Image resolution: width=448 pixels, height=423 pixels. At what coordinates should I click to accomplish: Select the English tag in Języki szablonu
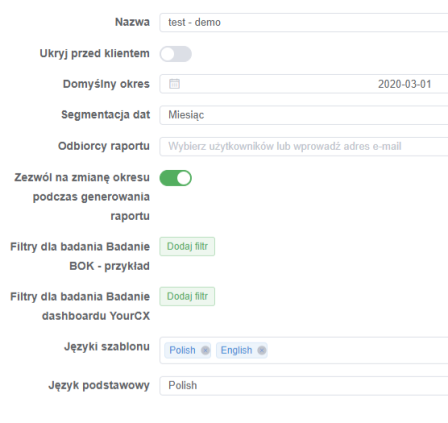point(236,350)
